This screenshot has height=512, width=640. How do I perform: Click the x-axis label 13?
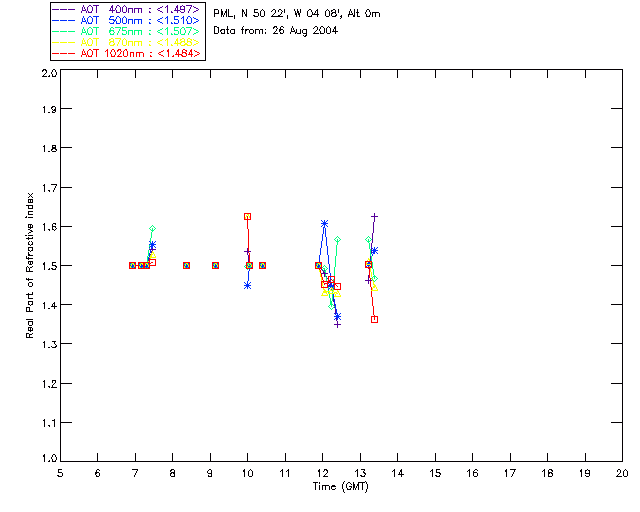(360, 474)
